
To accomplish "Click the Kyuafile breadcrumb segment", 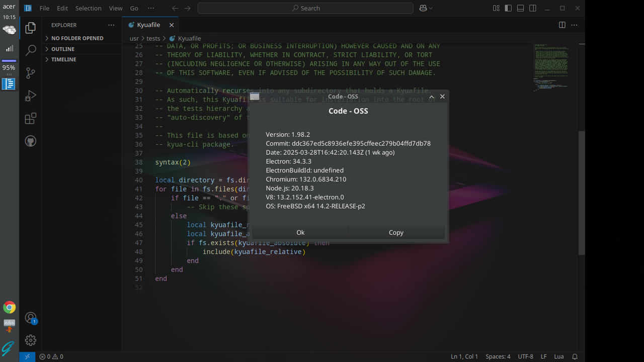I will pos(185,38).
